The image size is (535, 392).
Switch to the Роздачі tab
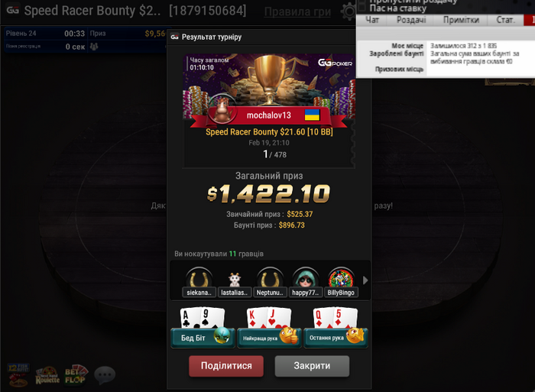(411, 20)
